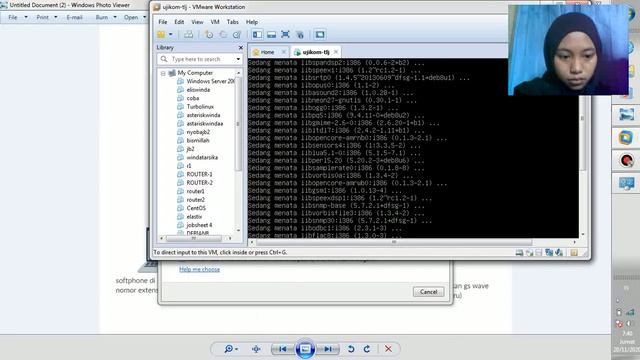Viewport: 640px width, 360px height.
Task: Open the power options dropdown arrow
Action: (x=171, y=35)
